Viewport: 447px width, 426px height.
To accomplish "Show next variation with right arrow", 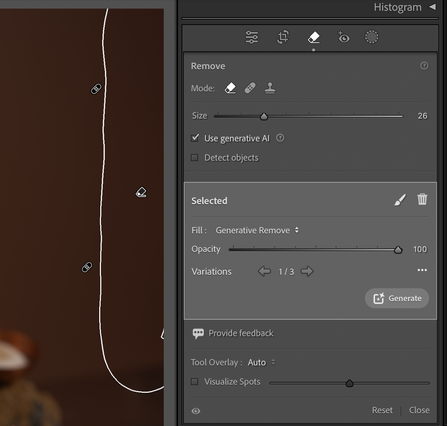I will pos(307,271).
